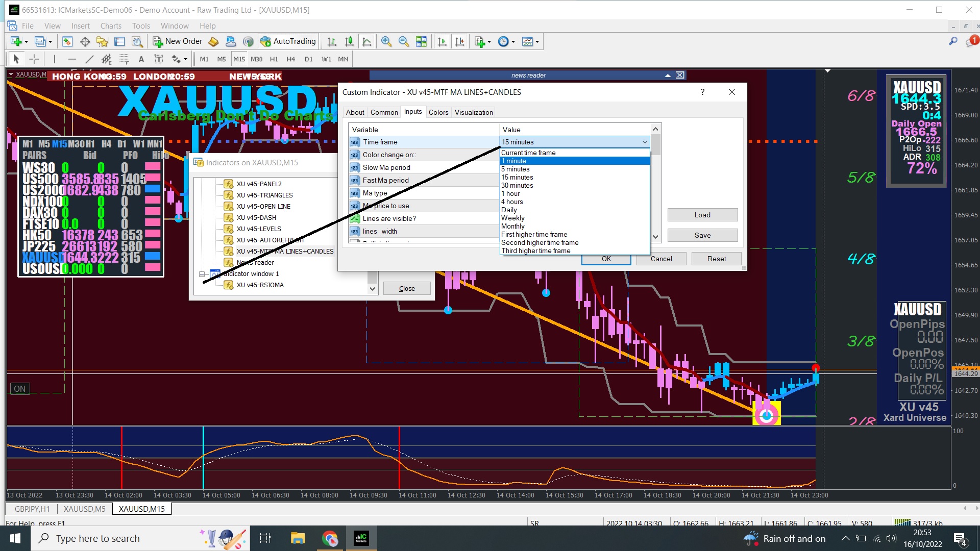Enable chart auto scroll
Viewport: 980px width, 551px height.
[442, 42]
